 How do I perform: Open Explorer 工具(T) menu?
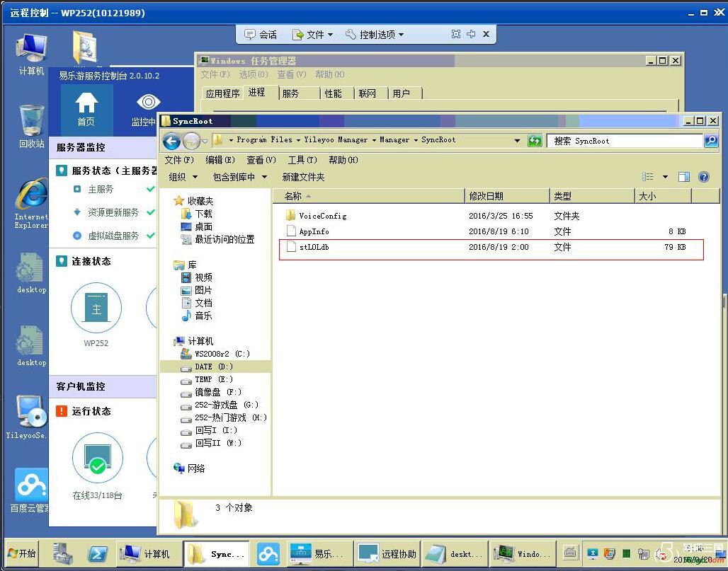(x=302, y=160)
